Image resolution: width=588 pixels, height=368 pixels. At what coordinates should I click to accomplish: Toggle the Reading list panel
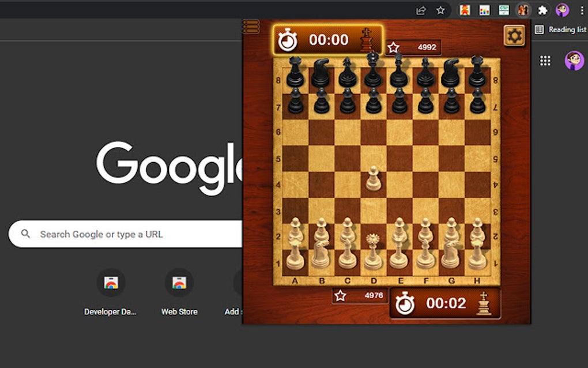[539, 29]
